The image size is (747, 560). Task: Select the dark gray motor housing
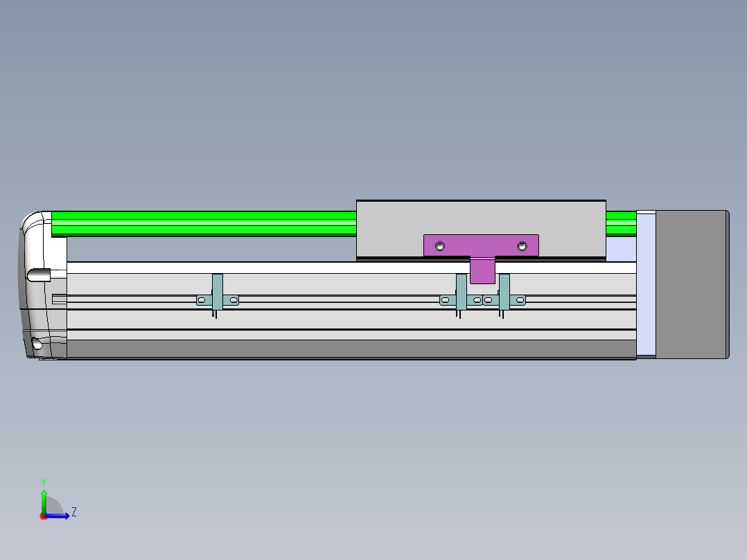[x=692, y=285]
